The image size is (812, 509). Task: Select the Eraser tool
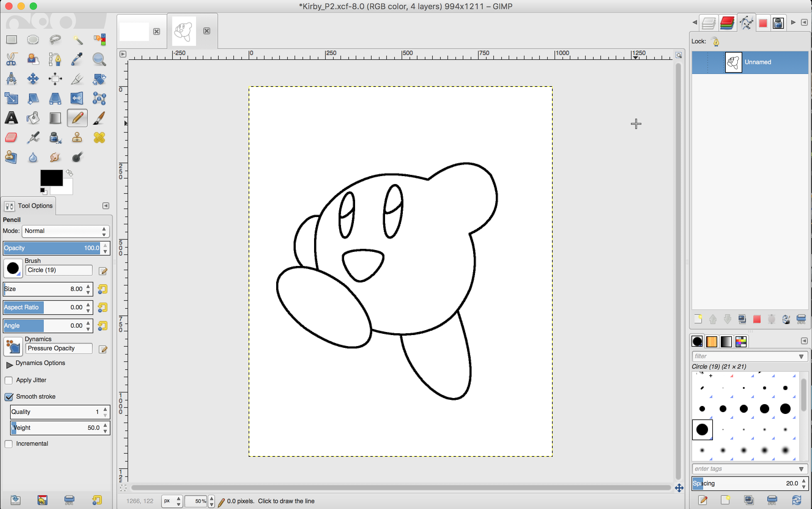click(x=11, y=137)
